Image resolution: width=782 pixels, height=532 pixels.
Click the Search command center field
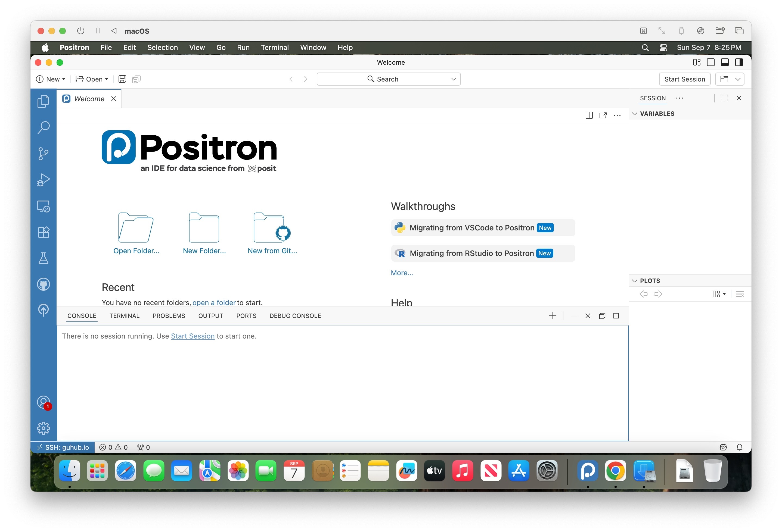click(x=389, y=79)
